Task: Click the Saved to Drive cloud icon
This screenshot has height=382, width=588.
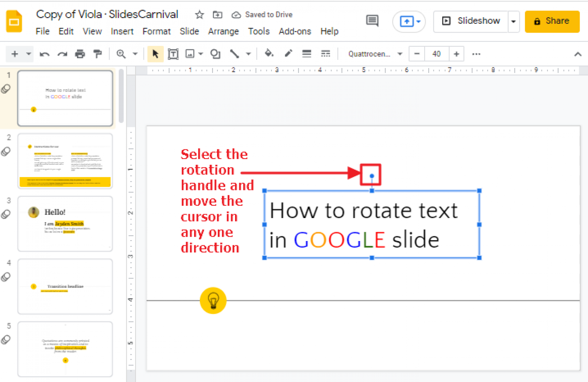Action: pos(236,15)
